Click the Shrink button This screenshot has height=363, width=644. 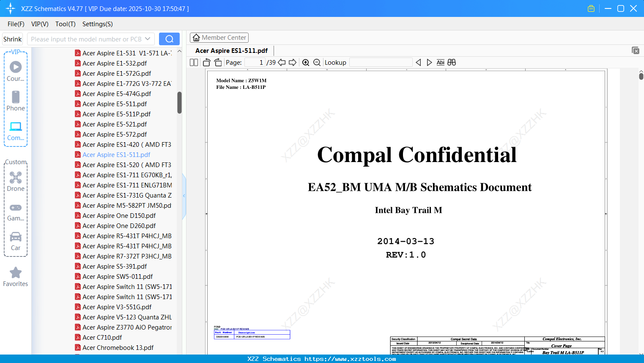pos(13,39)
